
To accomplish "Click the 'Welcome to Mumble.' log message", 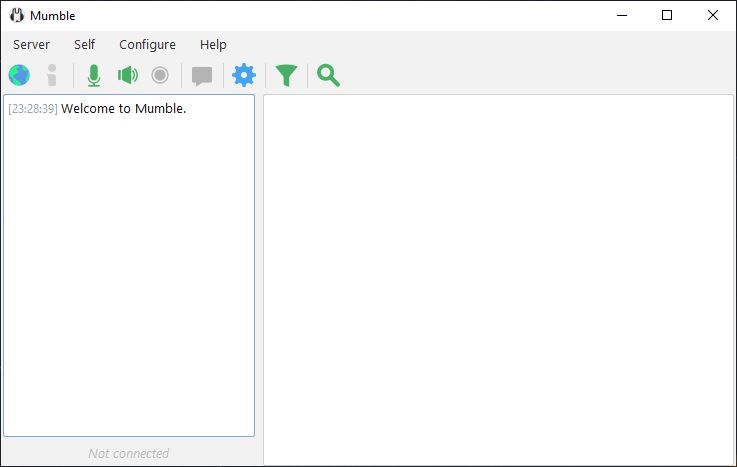I will click(x=124, y=109).
